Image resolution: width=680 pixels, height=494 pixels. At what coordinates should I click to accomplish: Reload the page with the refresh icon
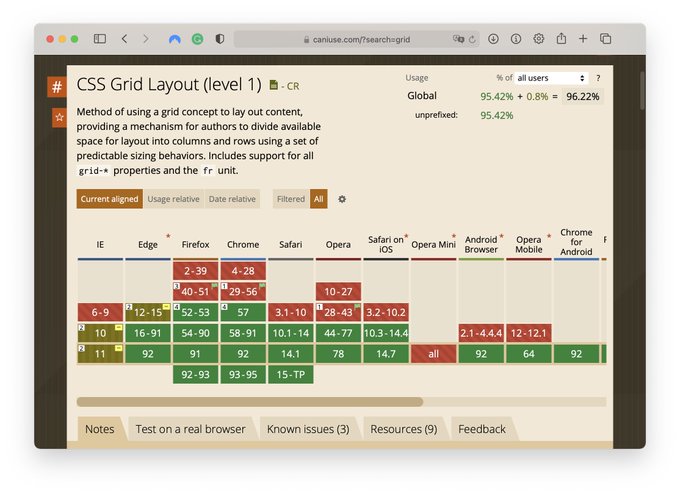click(472, 39)
